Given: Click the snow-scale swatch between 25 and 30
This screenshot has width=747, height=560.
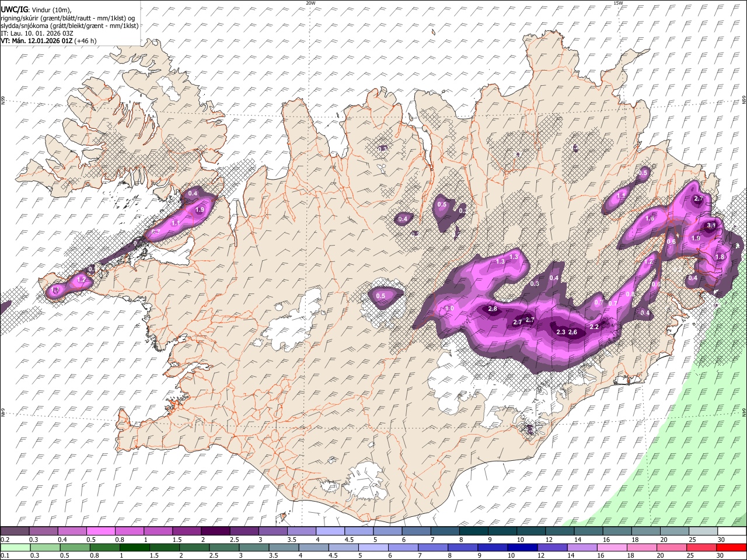Looking at the screenshot, I should [x=703, y=531].
